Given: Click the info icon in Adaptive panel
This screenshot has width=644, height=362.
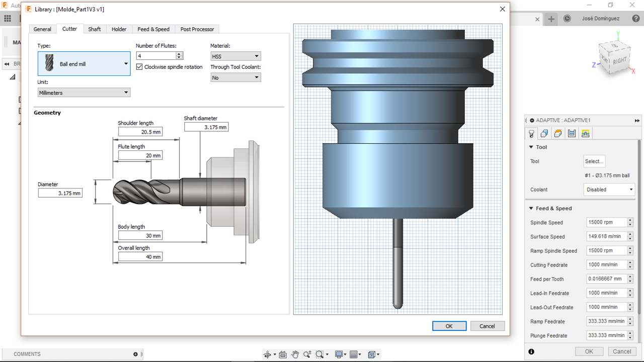Looking at the screenshot, I should click(531, 351).
